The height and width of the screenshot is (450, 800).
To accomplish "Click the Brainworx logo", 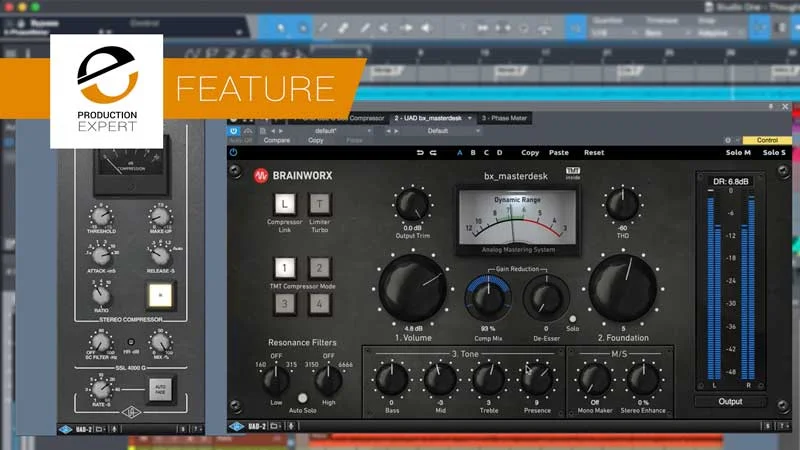I will (x=261, y=176).
